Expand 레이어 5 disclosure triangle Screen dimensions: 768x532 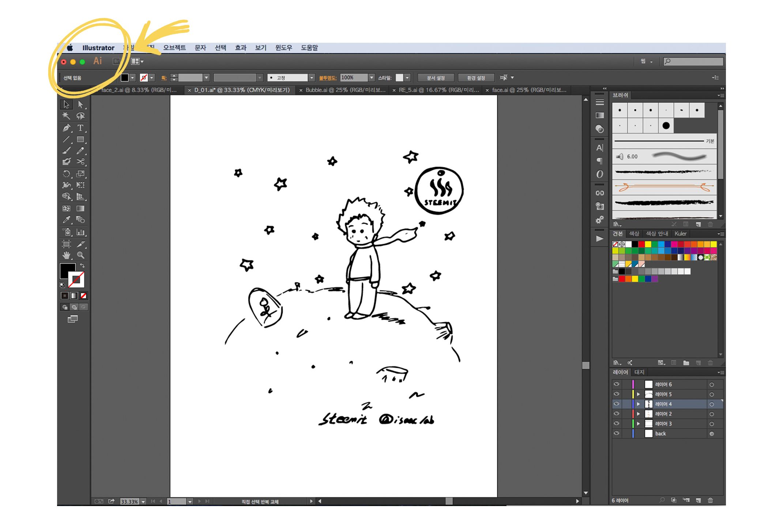coord(639,394)
